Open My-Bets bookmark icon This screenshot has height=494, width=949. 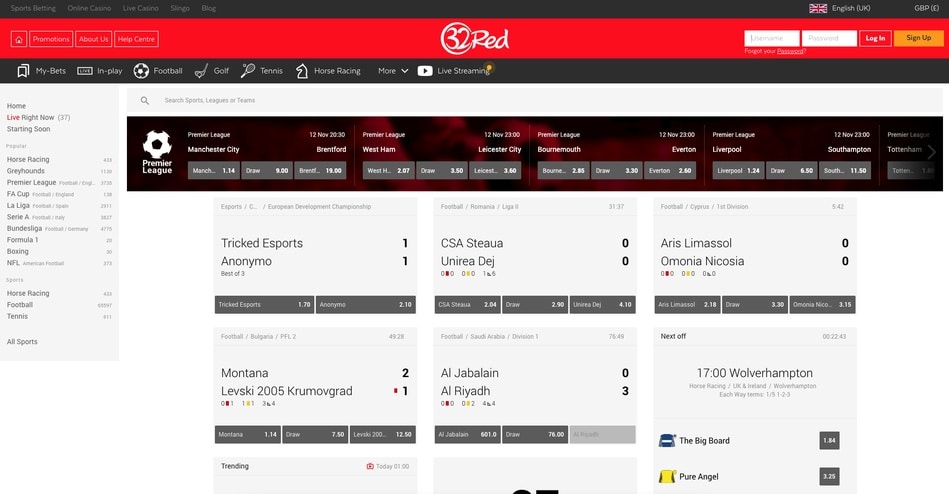click(x=23, y=71)
